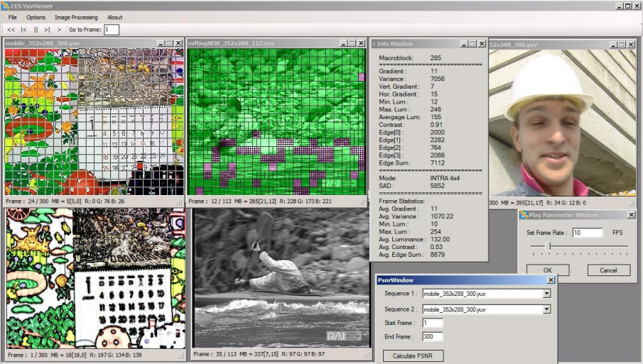
Task: Adjust the frame rate slider handle
Action: click(548, 246)
